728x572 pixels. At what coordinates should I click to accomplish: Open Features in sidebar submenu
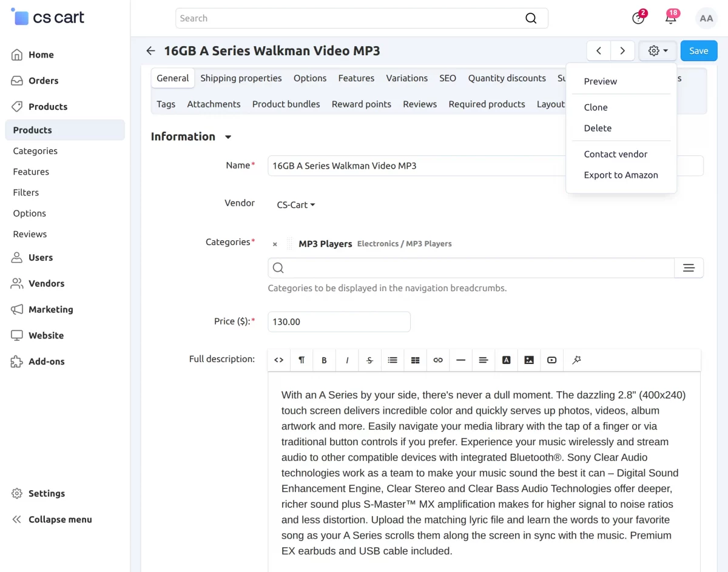31,172
